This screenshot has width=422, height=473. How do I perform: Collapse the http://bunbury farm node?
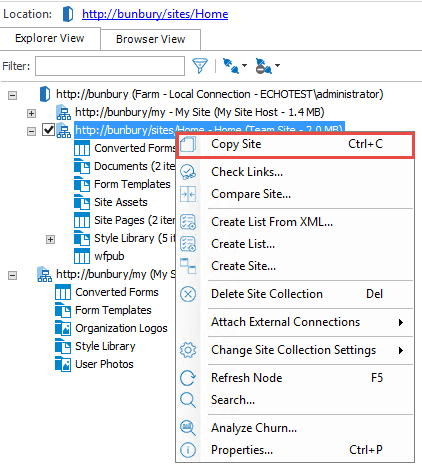13,96
